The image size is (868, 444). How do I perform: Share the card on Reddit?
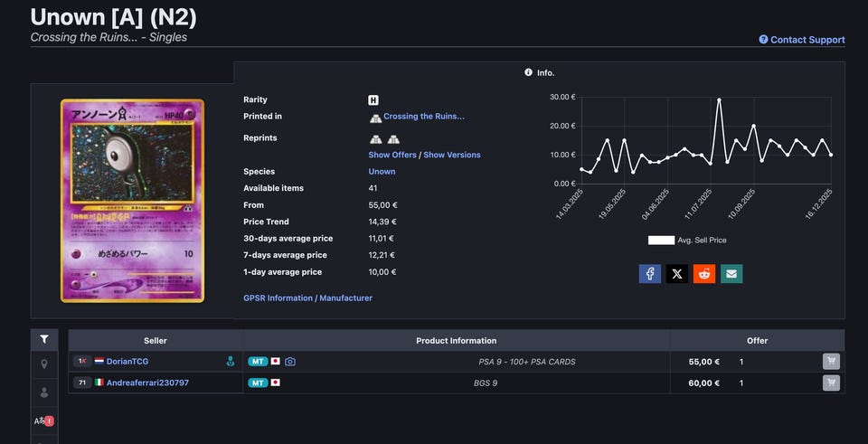(704, 273)
